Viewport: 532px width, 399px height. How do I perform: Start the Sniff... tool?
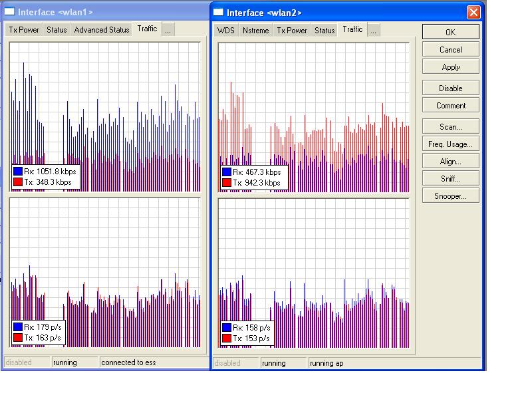point(451,179)
